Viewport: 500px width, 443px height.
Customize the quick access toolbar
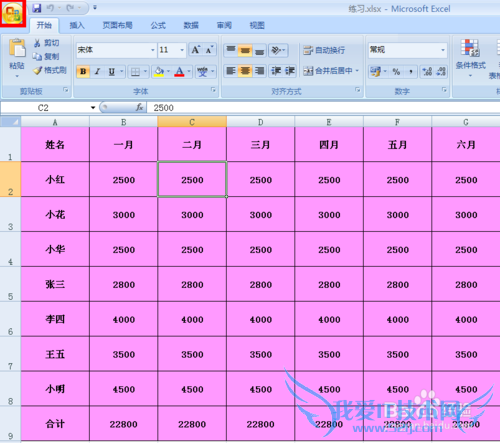pyautogui.click(x=95, y=7)
